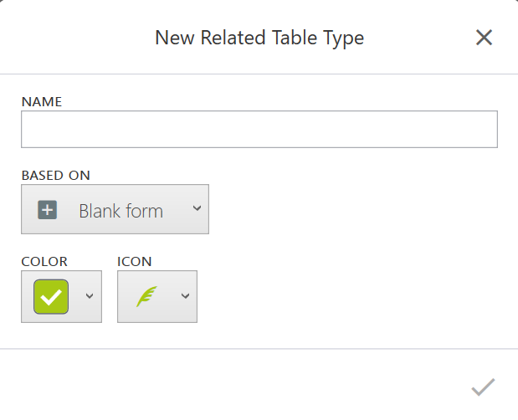
Task: Click the green color swatch
Action: [51, 297]
